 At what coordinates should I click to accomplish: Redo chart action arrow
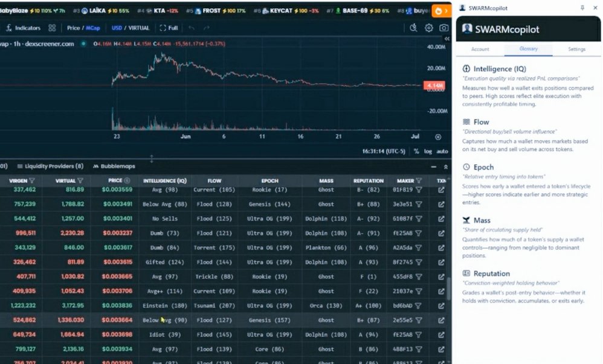(207, 28)
